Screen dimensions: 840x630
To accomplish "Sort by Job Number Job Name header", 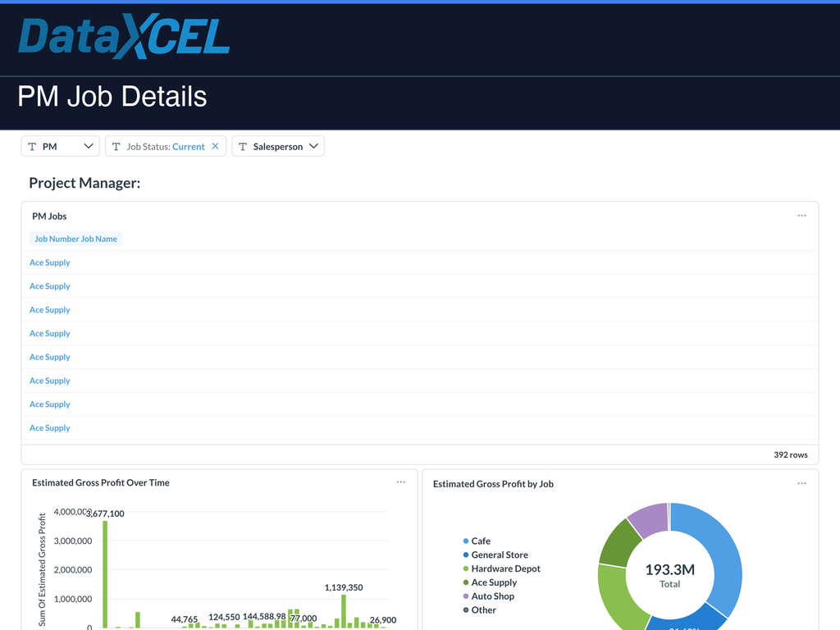I will point(75,239).
